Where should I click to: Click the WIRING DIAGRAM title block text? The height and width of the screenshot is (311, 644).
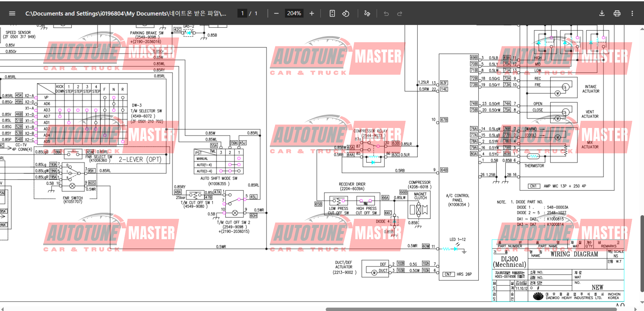[574, 254]
